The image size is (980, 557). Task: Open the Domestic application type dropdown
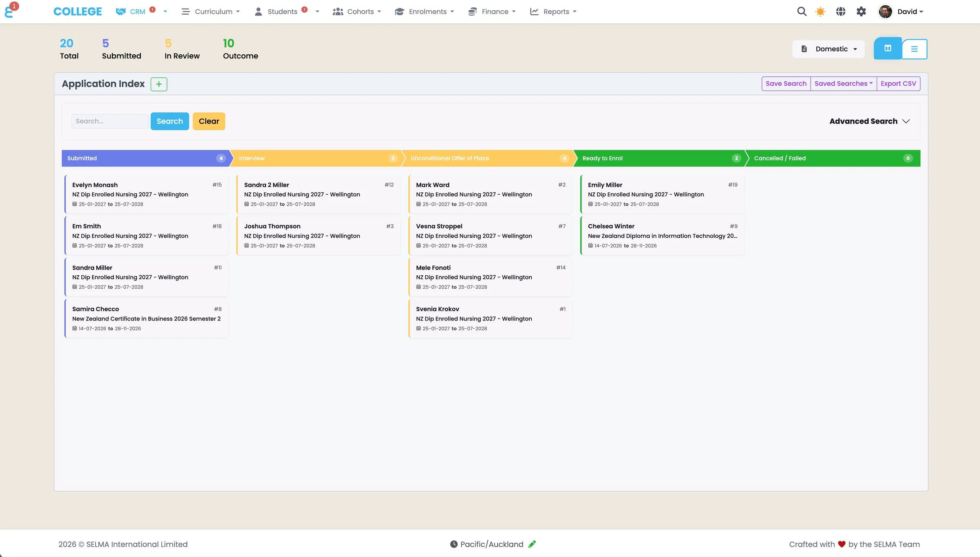point(829,49)
